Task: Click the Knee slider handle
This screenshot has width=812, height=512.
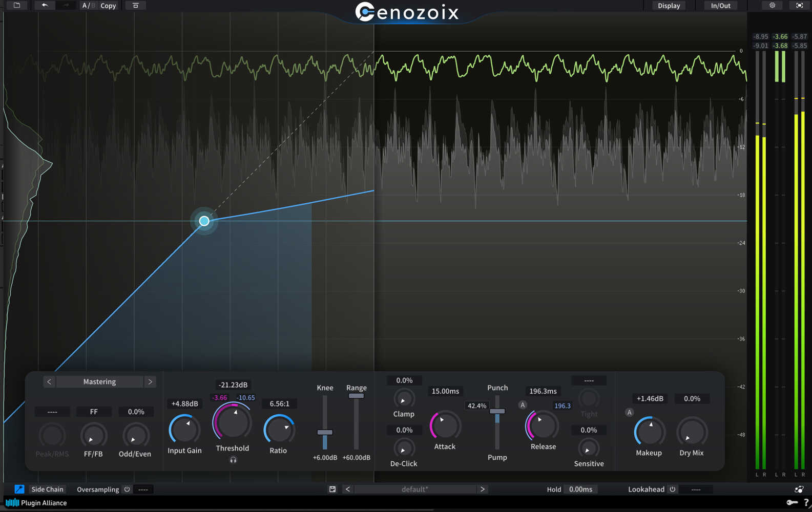Action: [325, 432]
